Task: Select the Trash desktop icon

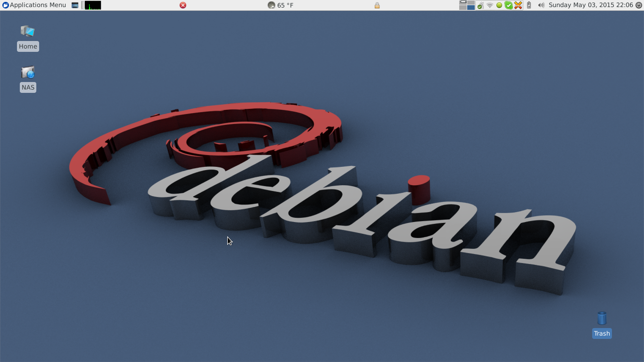Action: click(x=602, y=318)
